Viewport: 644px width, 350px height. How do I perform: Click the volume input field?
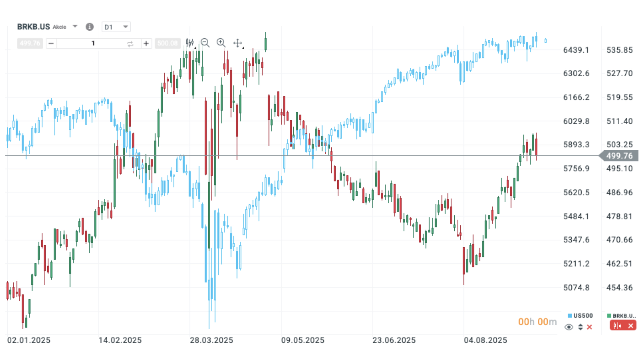tap(93, 43)
